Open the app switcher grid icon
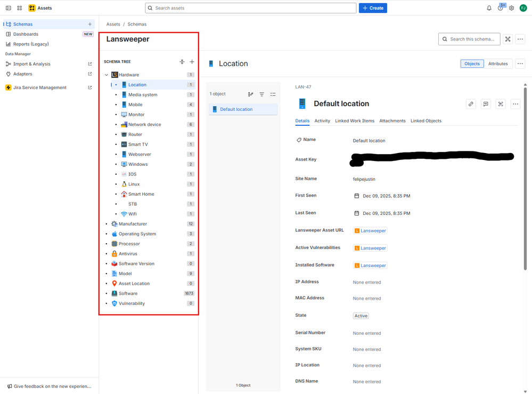This screenshot has height=394, width=532. tap(20, 8)
